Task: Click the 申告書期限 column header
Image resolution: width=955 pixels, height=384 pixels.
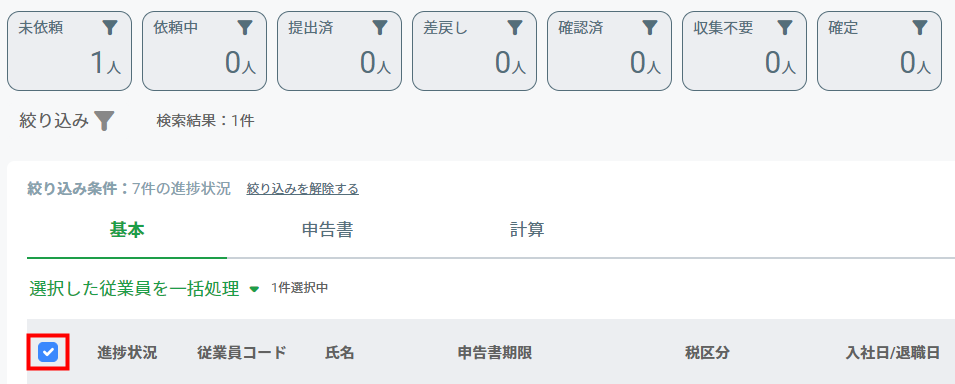Action: pos(495,353)
